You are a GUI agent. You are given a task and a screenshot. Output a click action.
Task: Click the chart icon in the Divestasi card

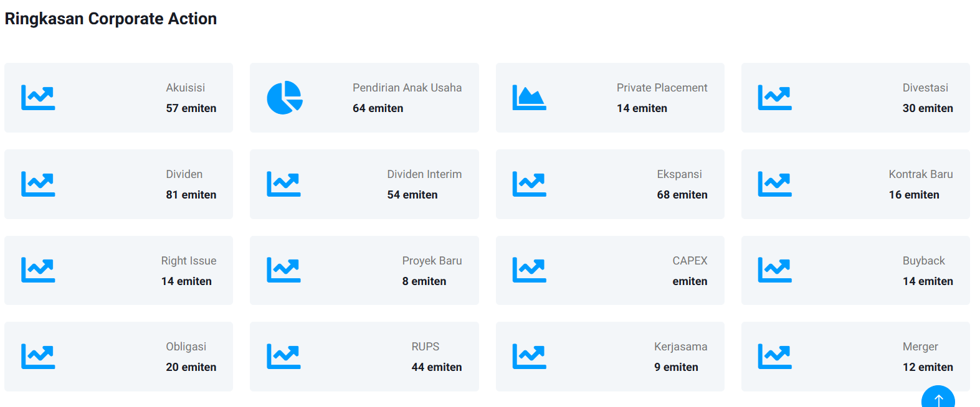pos(774,98)
